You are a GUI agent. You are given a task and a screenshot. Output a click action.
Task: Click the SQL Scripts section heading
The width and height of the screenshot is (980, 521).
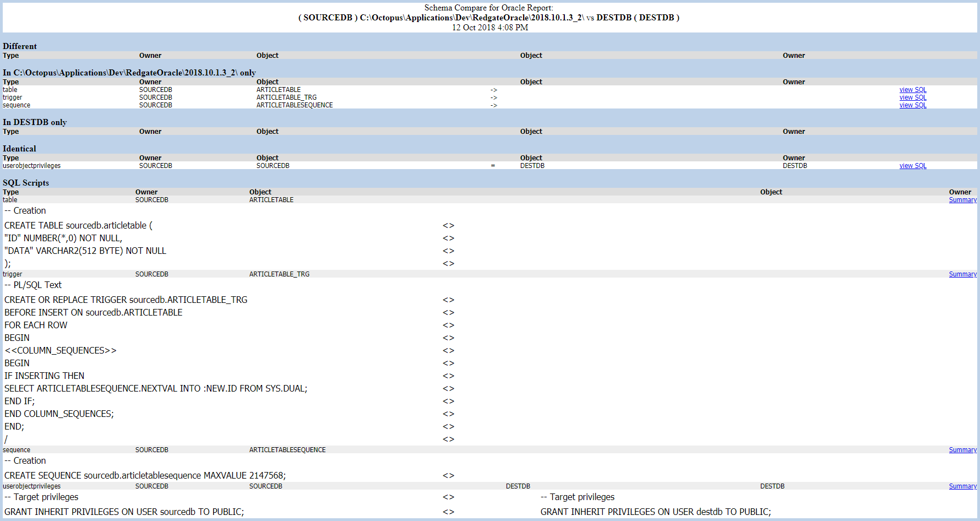pyautogui.click(x=26, y=183)
